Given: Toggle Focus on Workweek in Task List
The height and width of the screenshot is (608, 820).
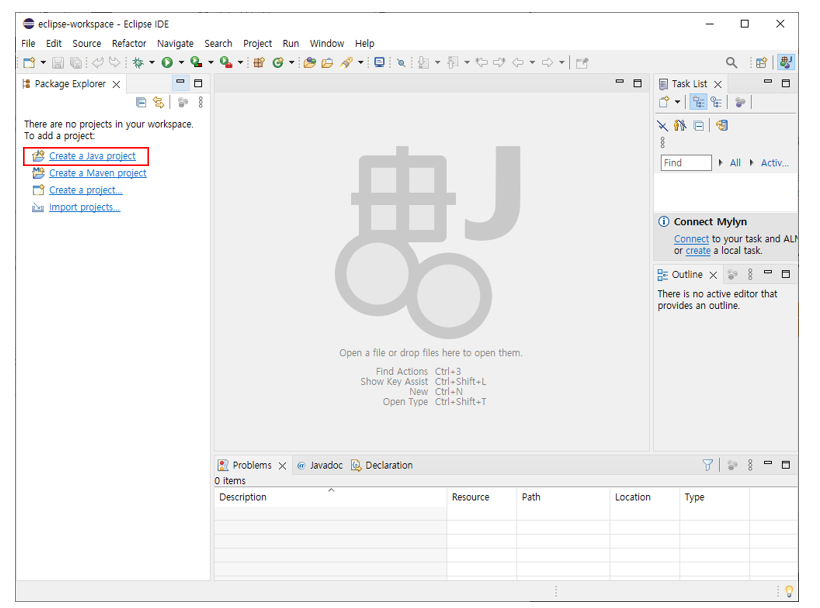Looking at the screenshot, I should [740, 102].
